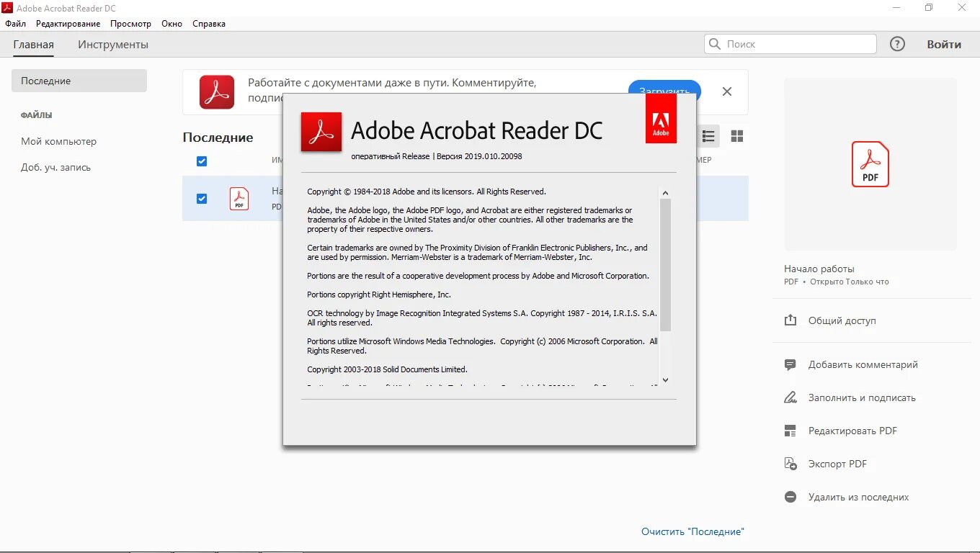Click the Copyright 1984-2018 Adobe line

tap(427, 192)
